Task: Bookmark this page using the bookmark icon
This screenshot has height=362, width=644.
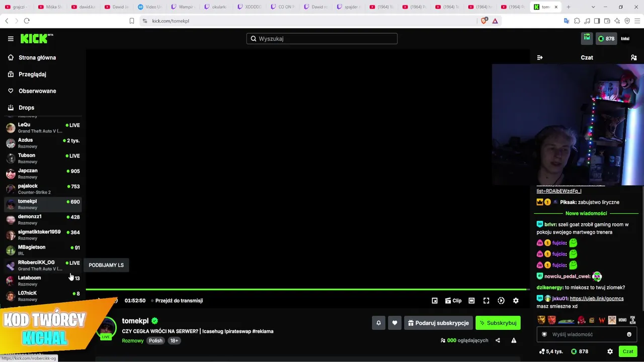Action: coord(132,21)
